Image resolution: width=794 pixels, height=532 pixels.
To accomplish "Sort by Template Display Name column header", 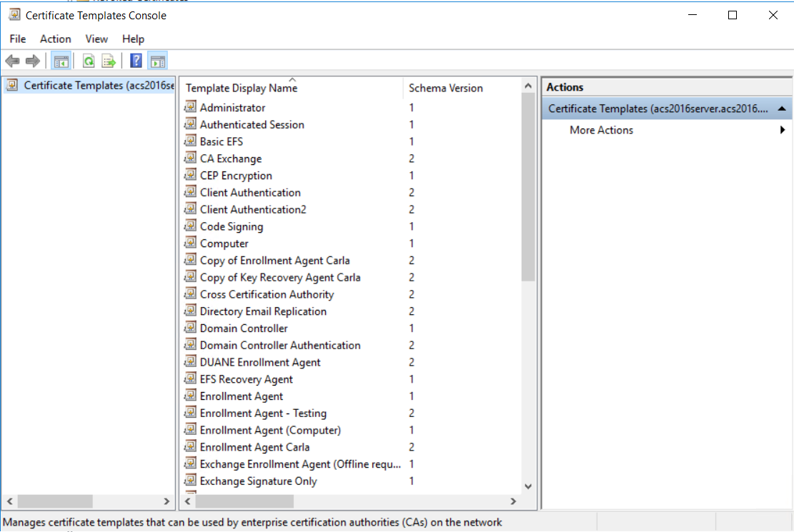I will (242, 89).
